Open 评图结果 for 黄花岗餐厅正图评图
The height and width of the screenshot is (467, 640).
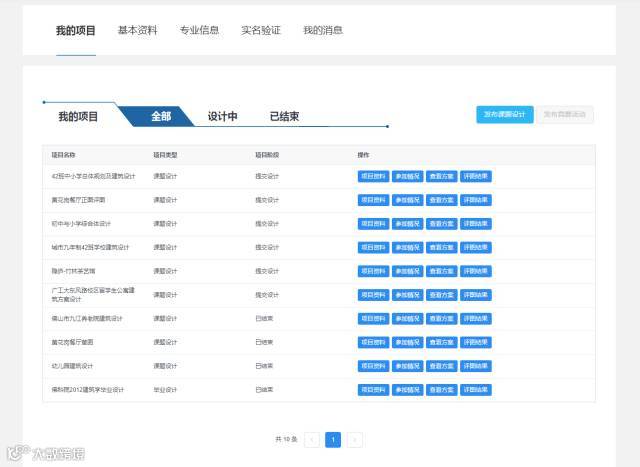(x=476, y=200)
